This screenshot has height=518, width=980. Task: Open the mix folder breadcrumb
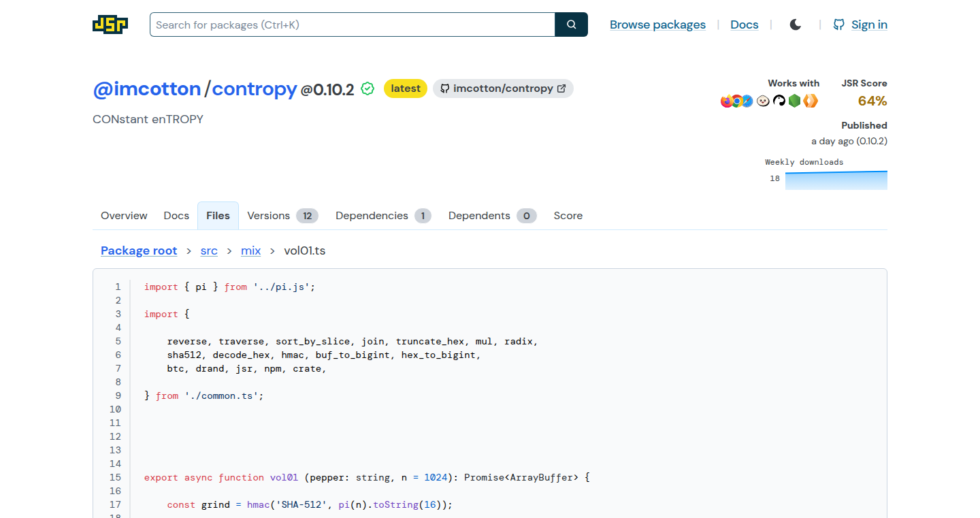click(x=251, y=250)
